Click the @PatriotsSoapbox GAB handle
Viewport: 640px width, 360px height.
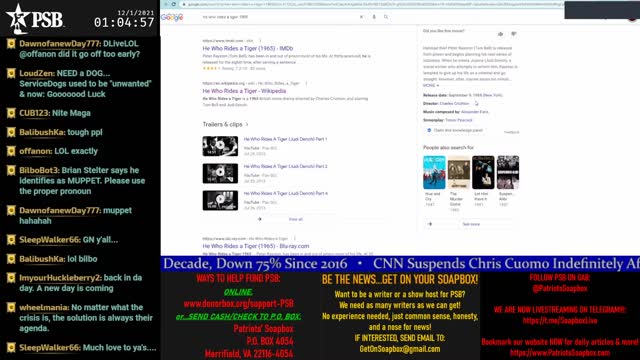(x=560, y=288)
